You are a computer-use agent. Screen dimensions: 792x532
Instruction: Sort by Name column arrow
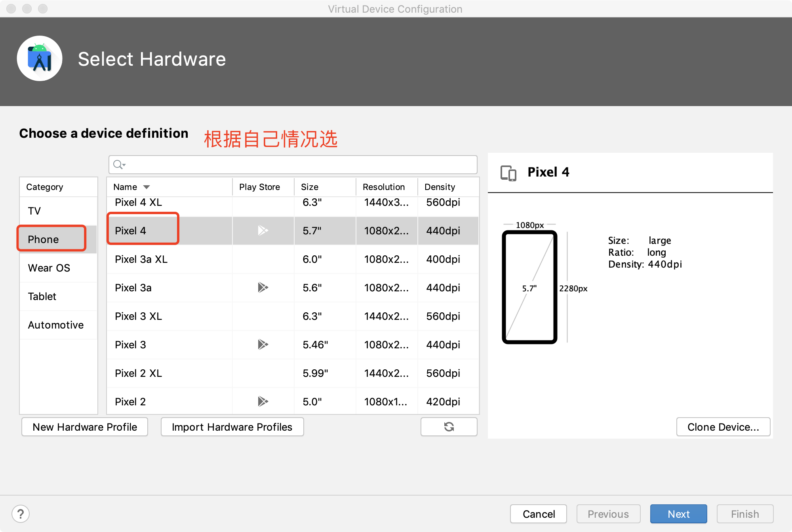(x=147, y=187)
